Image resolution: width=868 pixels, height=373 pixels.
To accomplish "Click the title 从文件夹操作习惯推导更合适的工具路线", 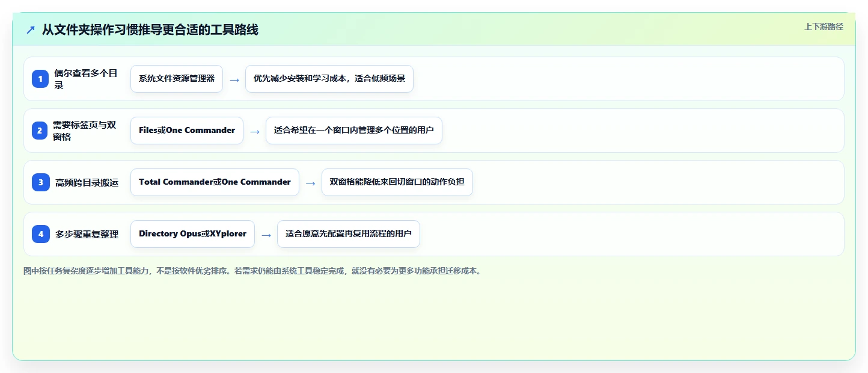I will click(x=150, y=29).
